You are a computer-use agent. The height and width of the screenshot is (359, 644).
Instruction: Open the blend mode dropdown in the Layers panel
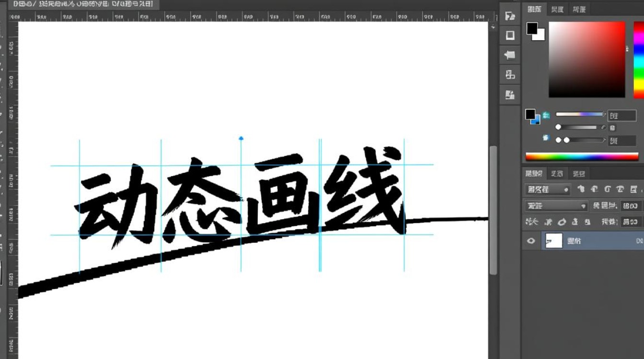pyautogui.click(x=556, y=206)
